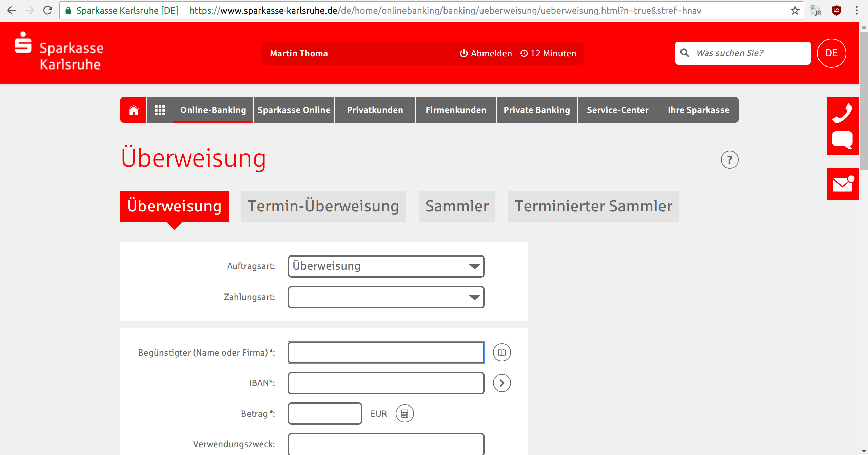
Task: Open the mail envelope icon
Action: point(843,184)
